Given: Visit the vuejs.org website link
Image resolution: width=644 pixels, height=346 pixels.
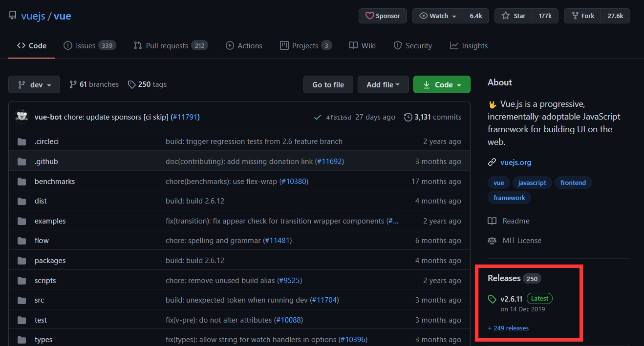Looking at the screenshot, I should 515,163.
